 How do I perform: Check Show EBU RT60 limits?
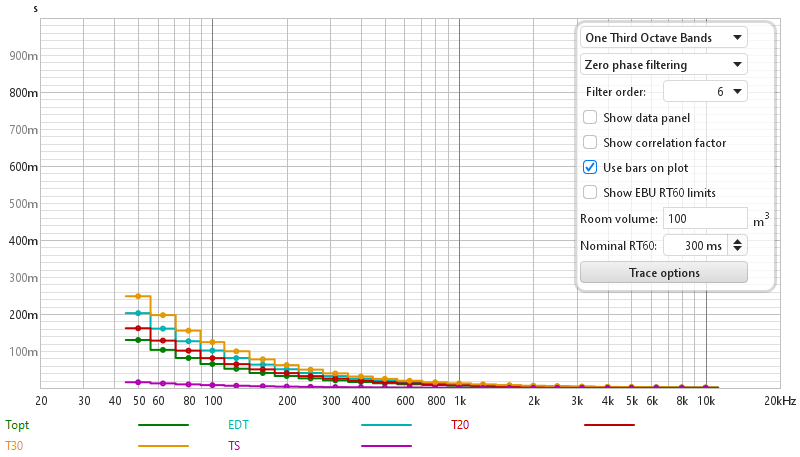tap(590, 192)
